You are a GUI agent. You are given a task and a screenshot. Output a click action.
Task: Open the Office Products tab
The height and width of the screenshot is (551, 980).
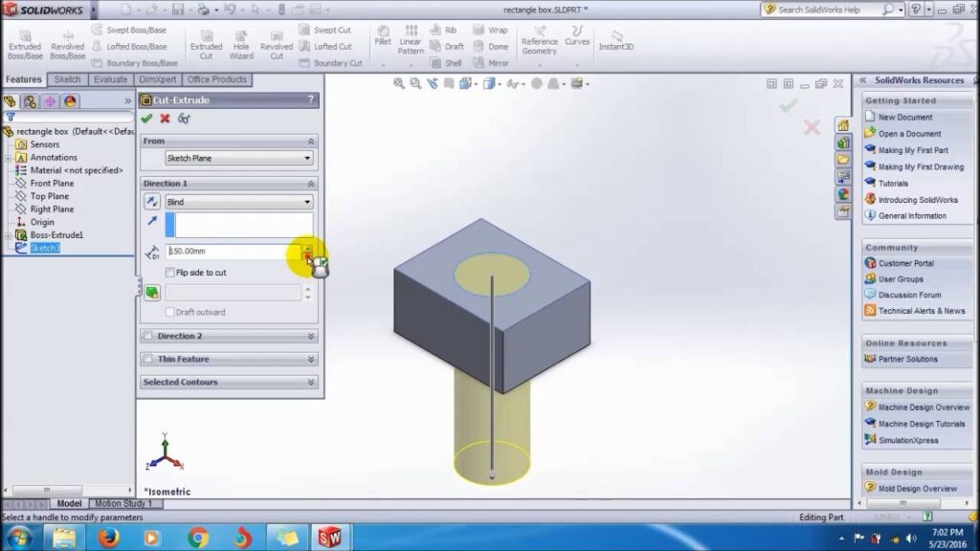click(x=217, y=79)
